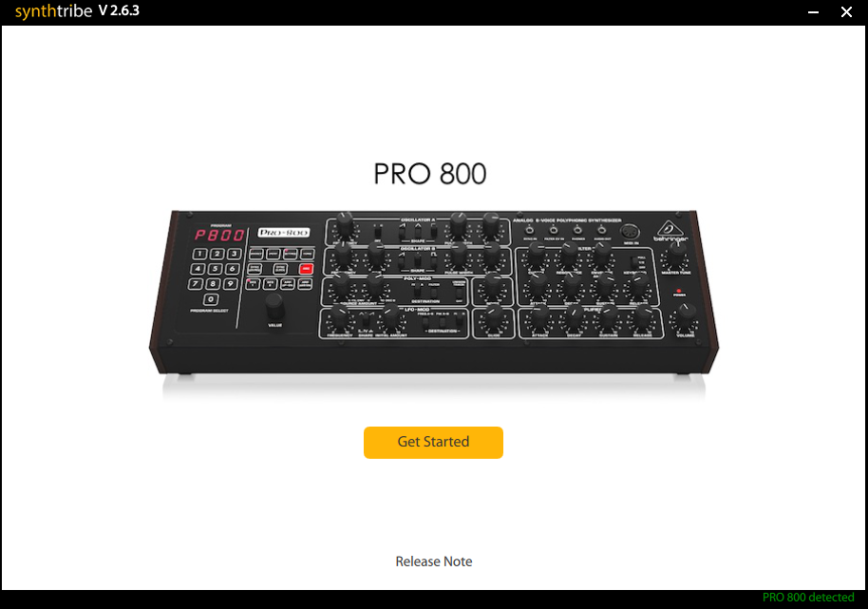Image resolution: width=868 pixels, height=609 pixels.
Task: Click the red lit button on synth panel
Action: 306,269
